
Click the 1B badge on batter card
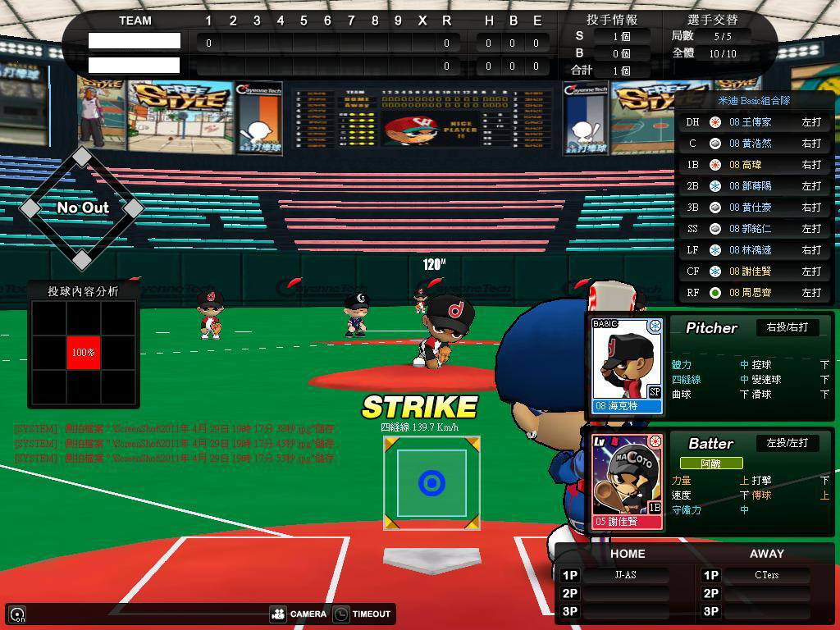(x=655, y=508)
